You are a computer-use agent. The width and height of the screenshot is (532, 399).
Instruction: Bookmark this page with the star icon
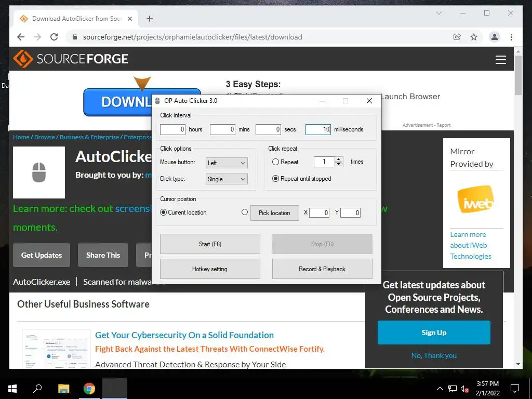(474, 37)
